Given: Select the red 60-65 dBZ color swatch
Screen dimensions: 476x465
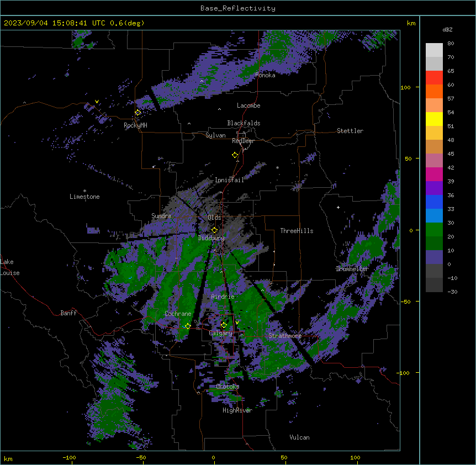Looking at the screenshot, I should pyautogui.click(x=434, y=78).
